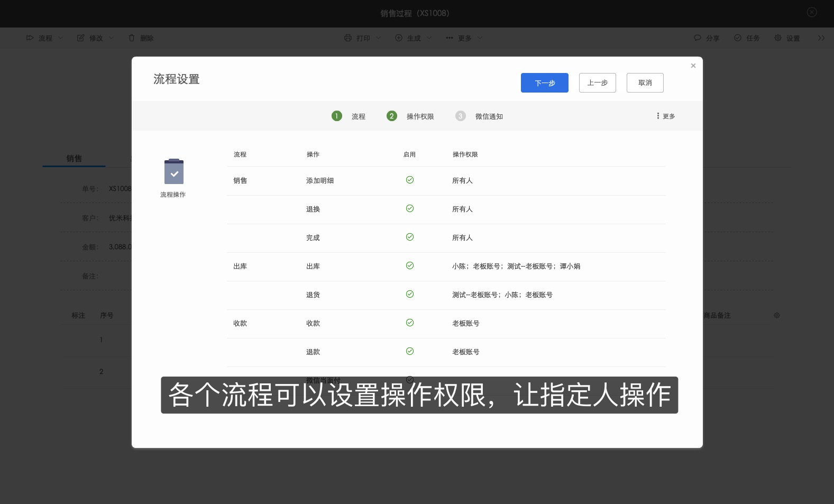The image size is (834, 504).
Task: Click the 添加明细 operation cell
Action: [320, 181]
